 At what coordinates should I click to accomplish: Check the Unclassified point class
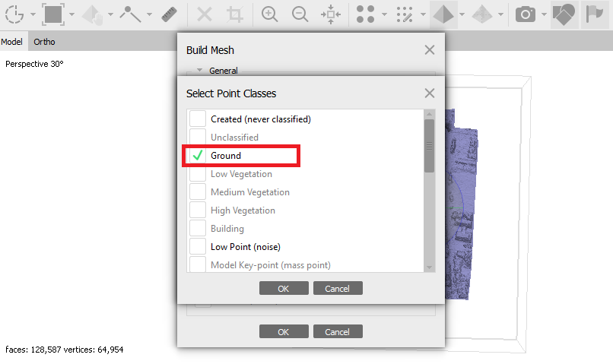[x=198, y=137]
